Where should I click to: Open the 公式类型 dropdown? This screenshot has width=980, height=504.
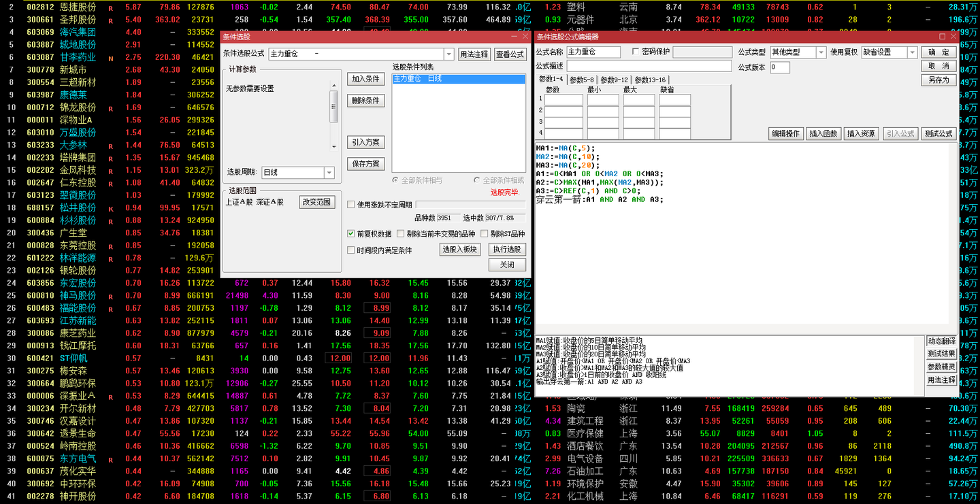(821, 52)
